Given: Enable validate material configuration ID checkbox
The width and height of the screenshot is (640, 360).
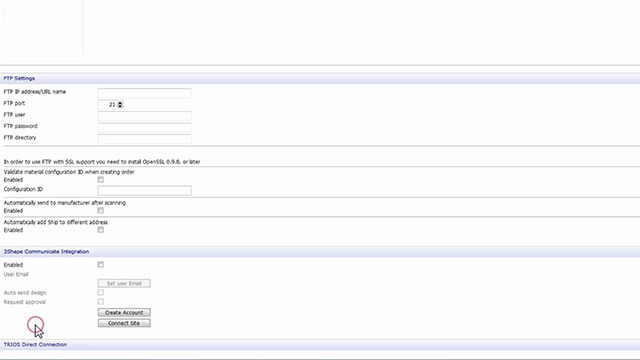Looking at the screenshot, I should pyautogui.click(x=100, y=180).
